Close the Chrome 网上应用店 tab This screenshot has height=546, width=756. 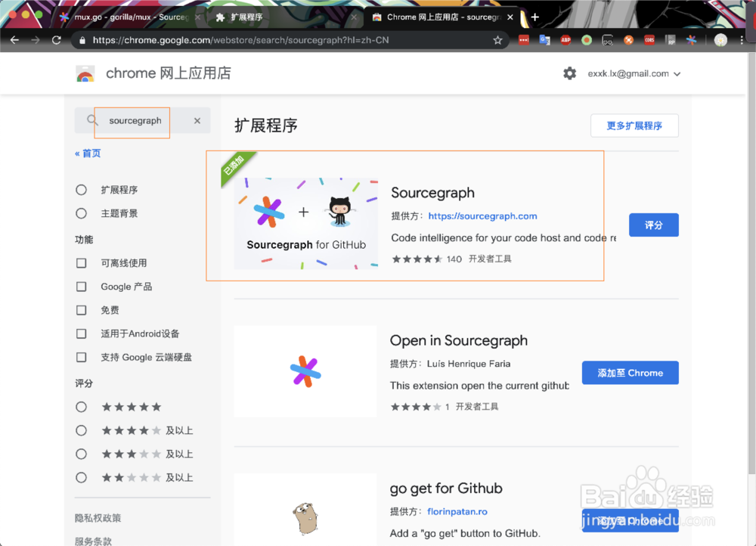coord(510,17)
